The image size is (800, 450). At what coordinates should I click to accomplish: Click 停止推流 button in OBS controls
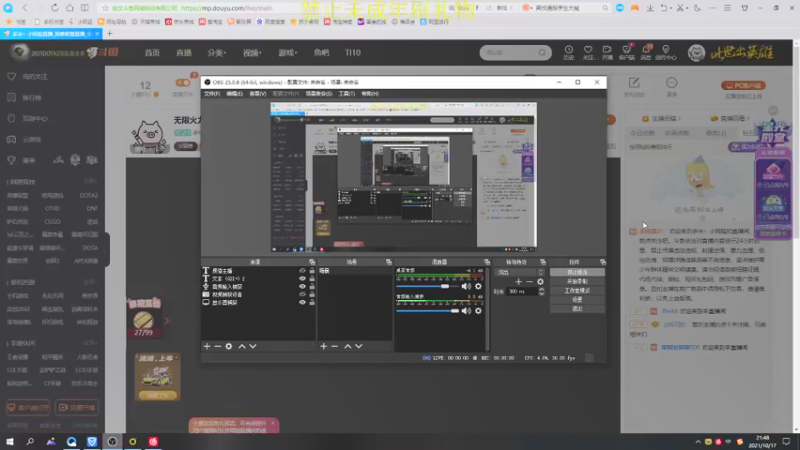577,272
